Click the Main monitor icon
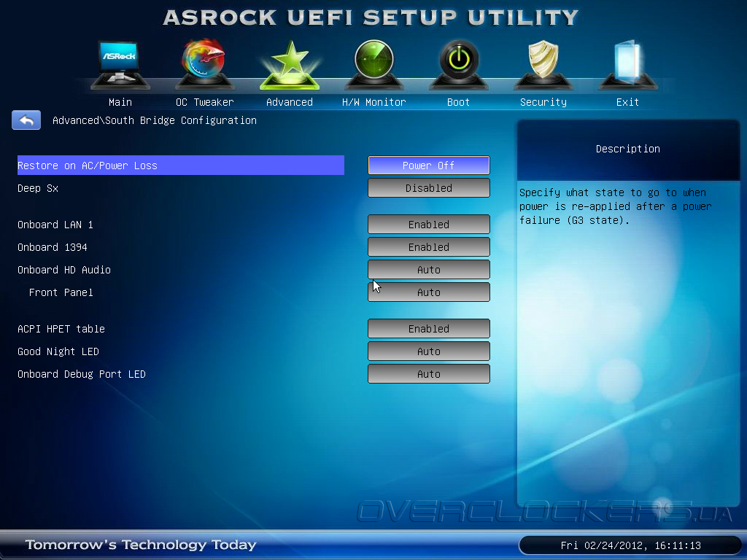This screenshot has height=560, width=747. click(120, 65)
